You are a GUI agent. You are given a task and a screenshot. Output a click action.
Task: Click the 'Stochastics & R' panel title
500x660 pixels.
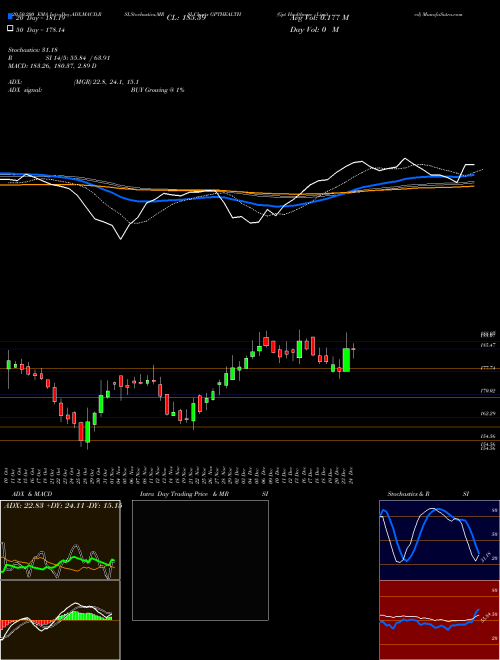point(409,494)
